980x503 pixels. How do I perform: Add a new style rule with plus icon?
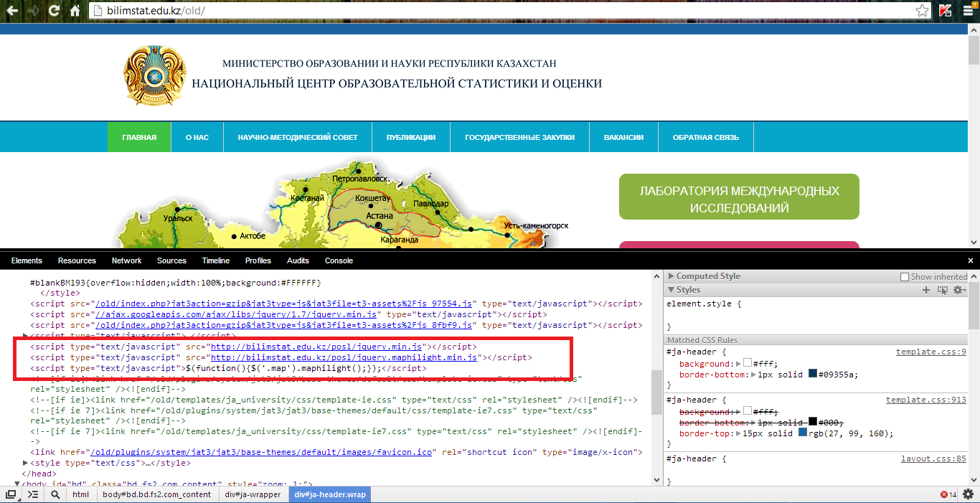926,290
